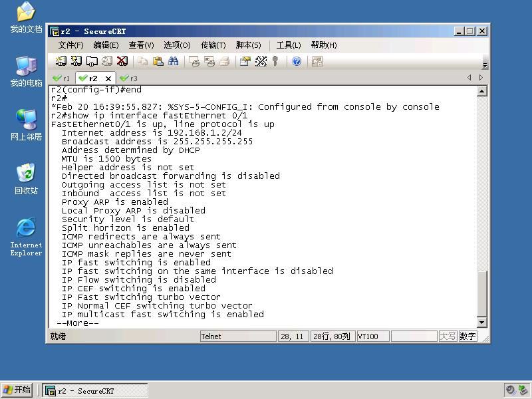The image size is (532, 399).
Task: Click tab scroll left arrow
Action: tap(469, 77)
